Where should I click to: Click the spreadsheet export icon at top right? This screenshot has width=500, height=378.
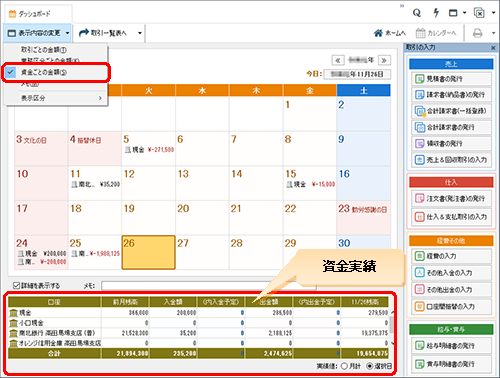point(479,13)
